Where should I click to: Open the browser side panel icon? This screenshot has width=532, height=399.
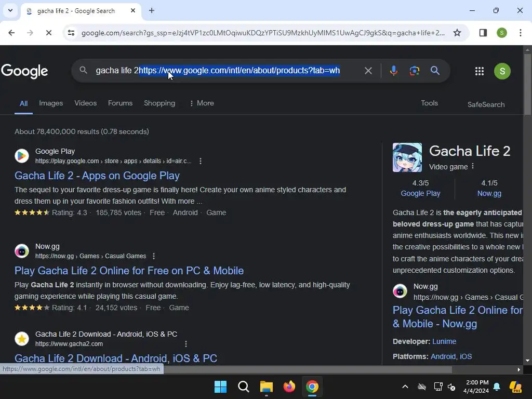point(483,33)
